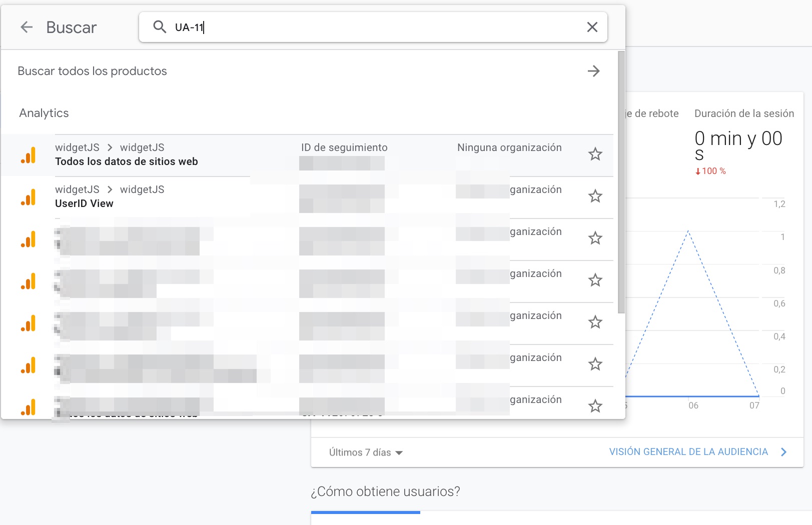Click the Analytics icon of the sixth result
Image resolution: width=812 pixels, height=525 pixels.
point(29,365)
